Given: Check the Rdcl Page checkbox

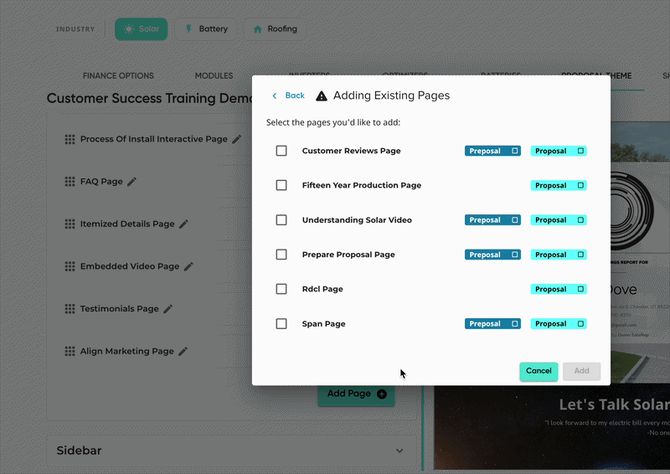Looking at the screenshot, I should coord(281,289).
